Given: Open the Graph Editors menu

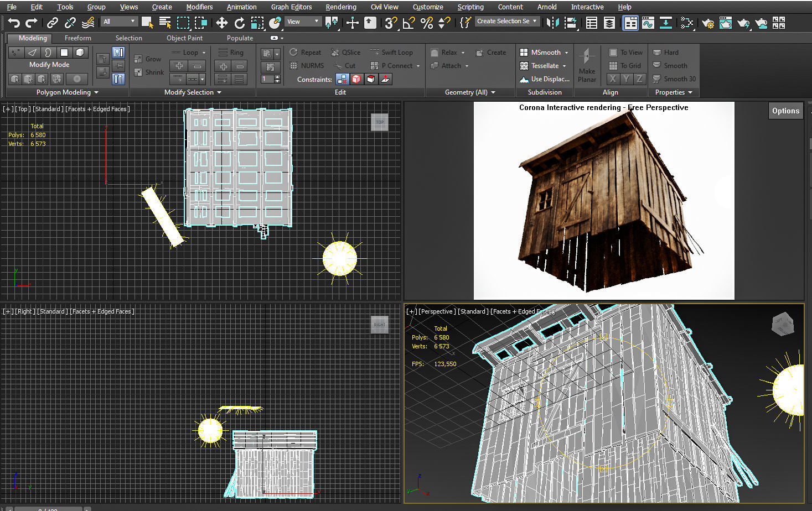Looking at the screenshot, I should tap(291, 7).
